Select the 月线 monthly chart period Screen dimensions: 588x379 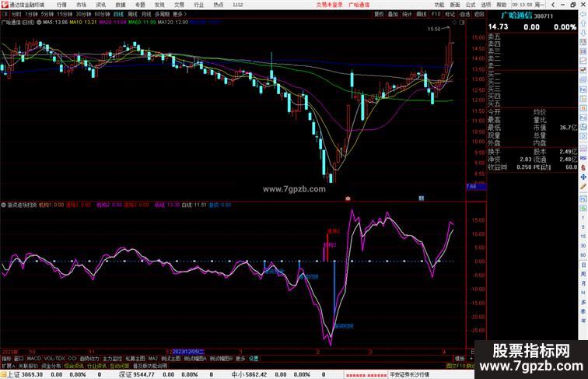tap(146, 14)
